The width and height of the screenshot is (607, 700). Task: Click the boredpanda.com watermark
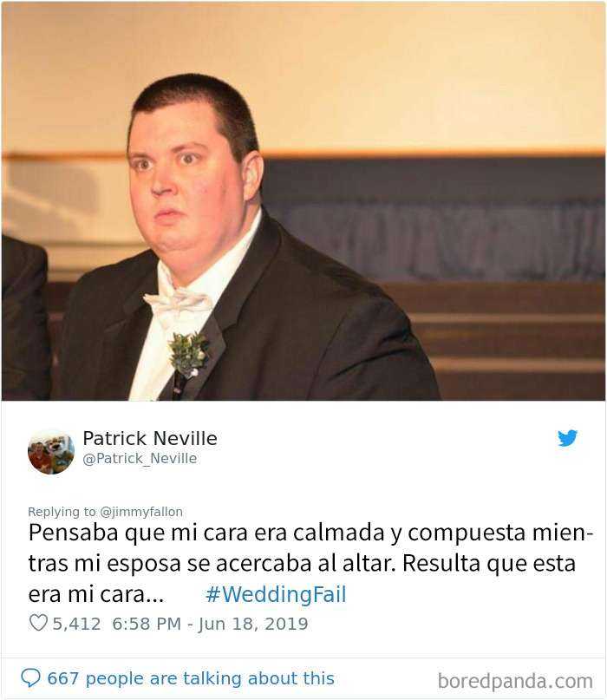(x=515, y=681)
